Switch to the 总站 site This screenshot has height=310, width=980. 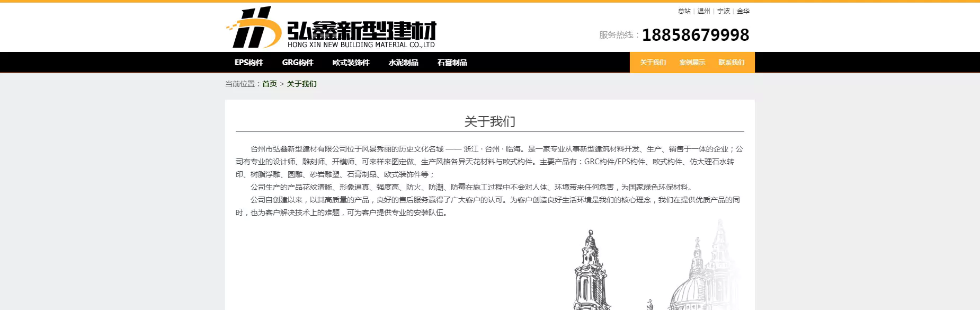(x=684, y=11)
